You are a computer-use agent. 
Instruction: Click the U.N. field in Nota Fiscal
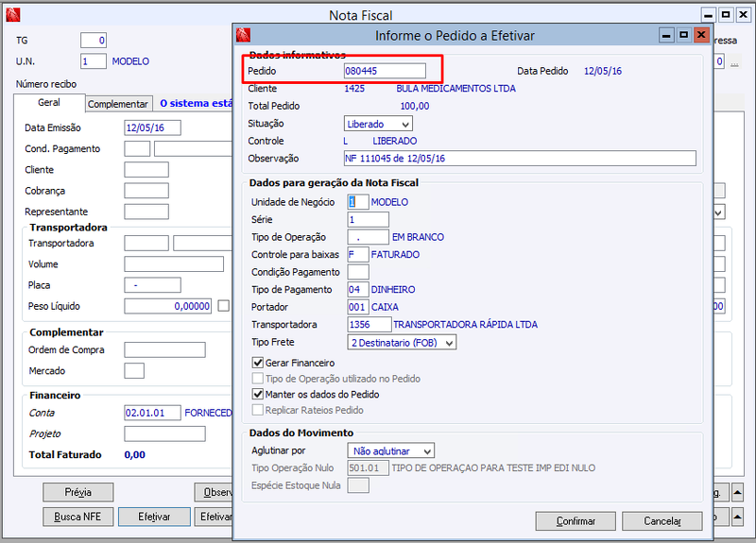coord(94,61)
